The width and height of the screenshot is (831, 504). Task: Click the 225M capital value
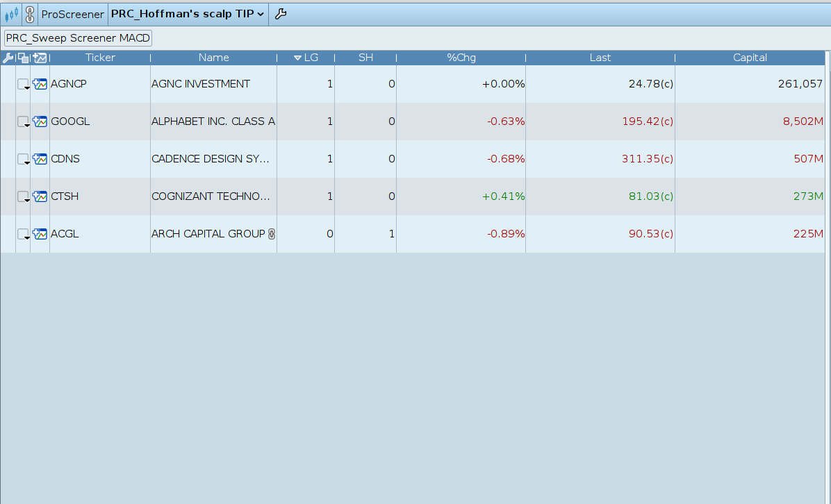(809, 233)
